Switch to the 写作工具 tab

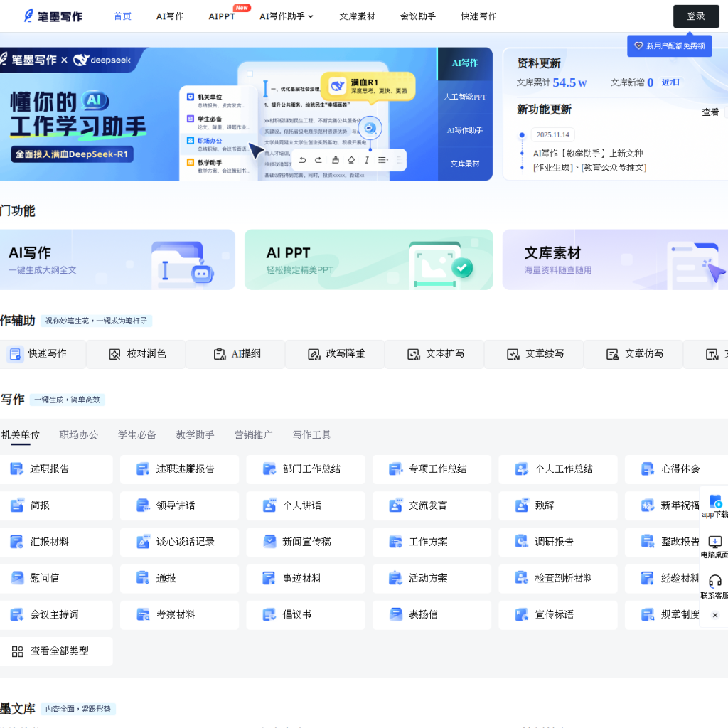tap(311, 435)
